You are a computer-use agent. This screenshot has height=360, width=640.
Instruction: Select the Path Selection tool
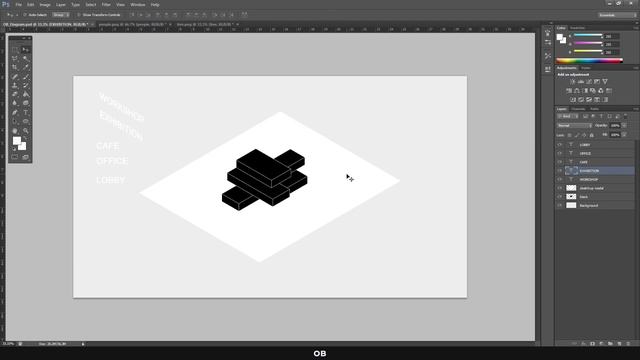coord(15,121)
